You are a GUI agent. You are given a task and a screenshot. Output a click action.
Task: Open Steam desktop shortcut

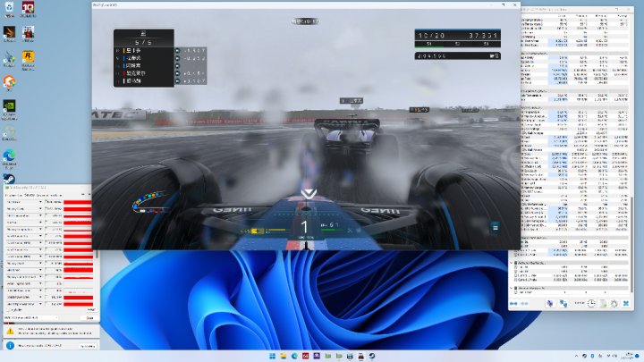(x=9, y=179)
